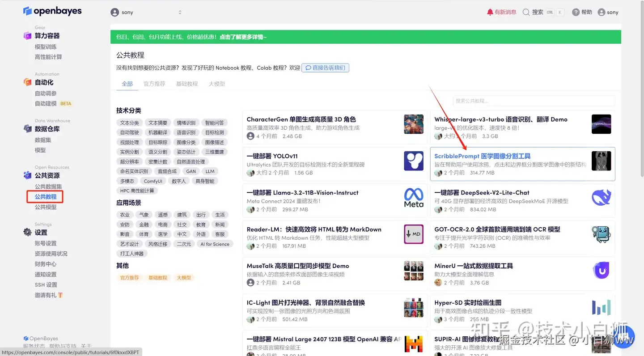
Task: Click 点击了解更多详情 in the green banner
Action: [243, 37]
